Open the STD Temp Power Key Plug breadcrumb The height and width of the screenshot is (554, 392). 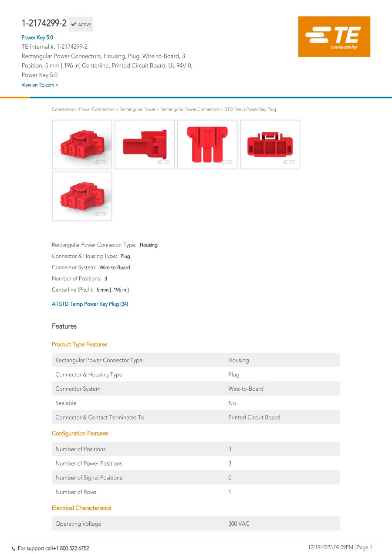(250, 109)
